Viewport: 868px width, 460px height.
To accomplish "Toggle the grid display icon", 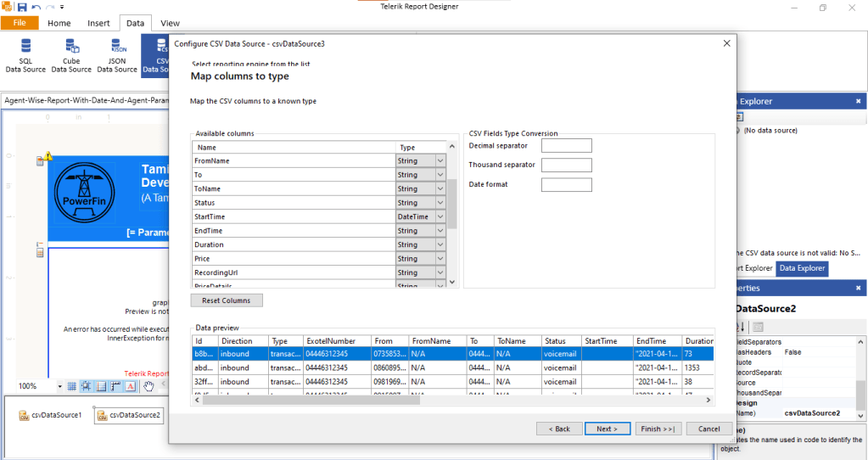I will 72,386.
